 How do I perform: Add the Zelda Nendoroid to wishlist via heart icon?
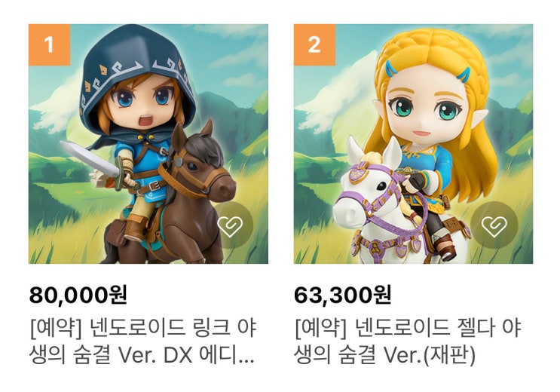point(494,225)
